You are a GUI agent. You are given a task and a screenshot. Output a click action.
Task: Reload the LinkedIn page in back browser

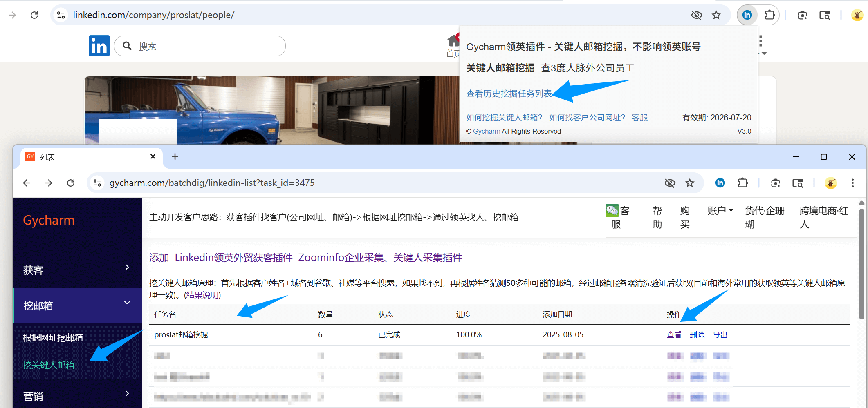tap(34, 15)
